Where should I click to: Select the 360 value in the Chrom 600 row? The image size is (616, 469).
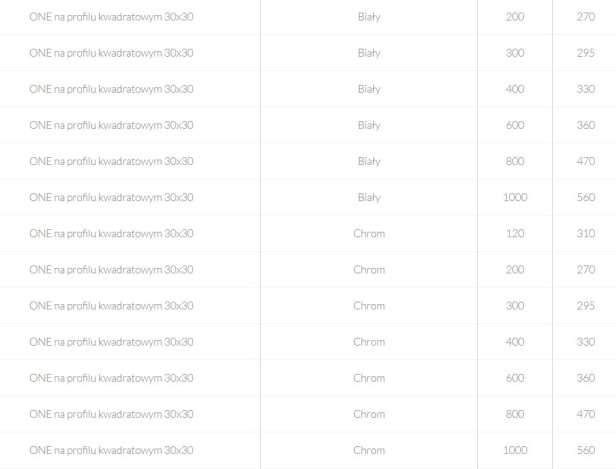coord(585,378)
